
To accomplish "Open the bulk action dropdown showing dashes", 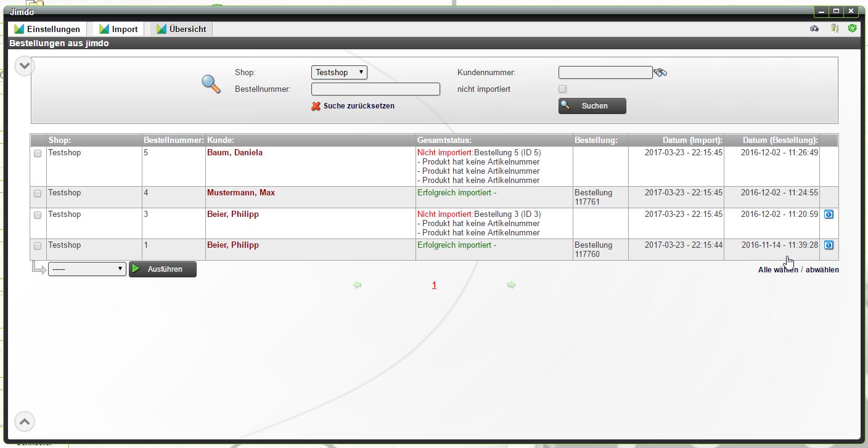I will (87, 269).
